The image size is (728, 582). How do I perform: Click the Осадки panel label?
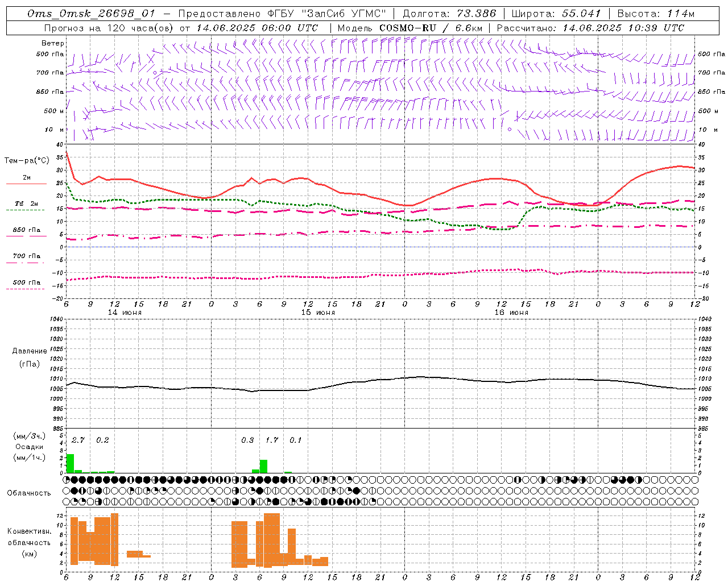30,447
